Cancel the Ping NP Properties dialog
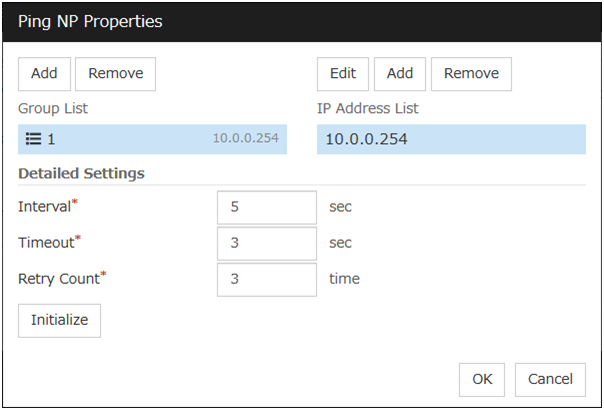 (550, 379)
